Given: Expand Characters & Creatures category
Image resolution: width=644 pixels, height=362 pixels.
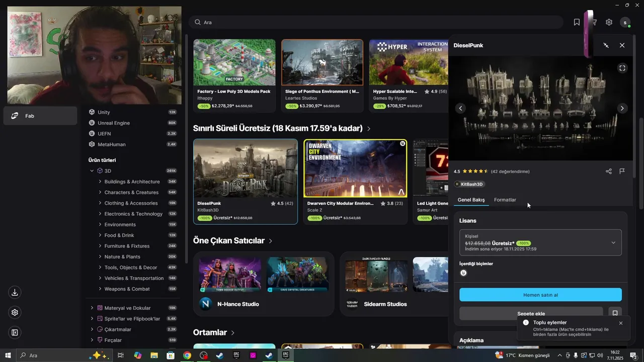Looking at the screenshot, I should tap(100, 193).
